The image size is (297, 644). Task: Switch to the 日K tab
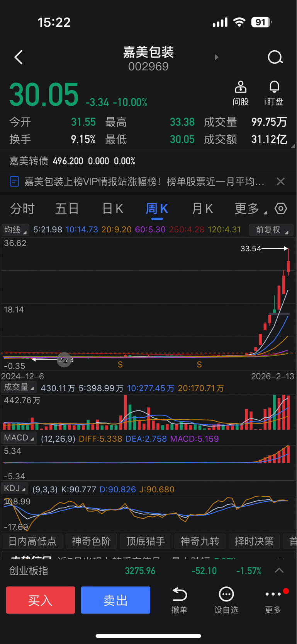click(112, 209)
